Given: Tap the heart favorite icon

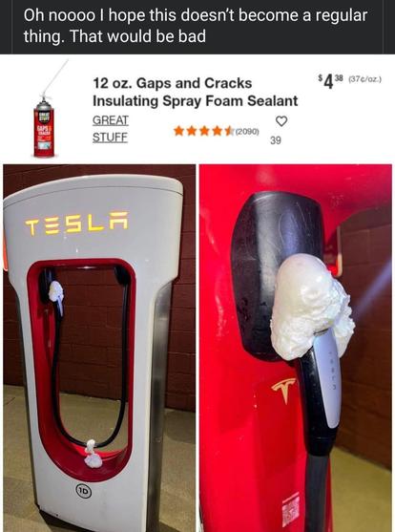Looking at the screenshot, I should (281, 121).
